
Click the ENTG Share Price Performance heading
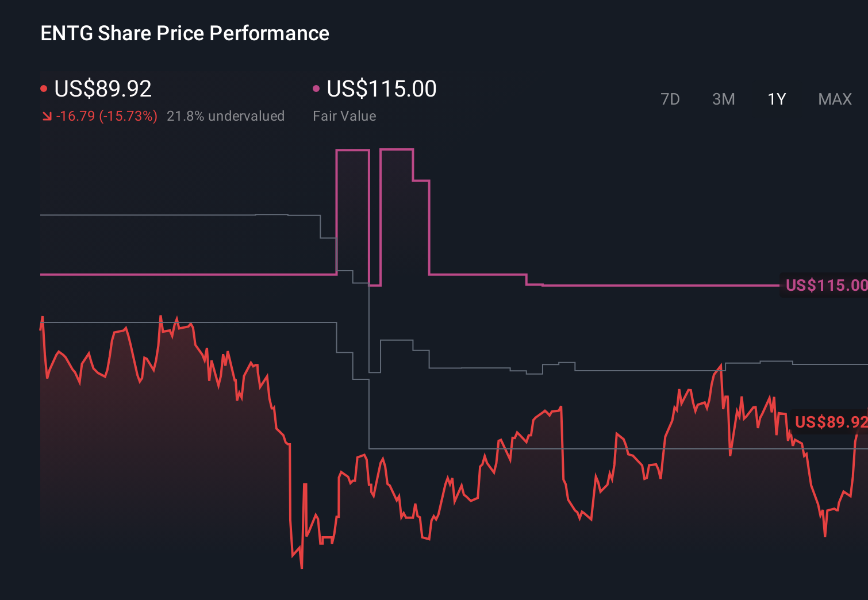point(184,33)
